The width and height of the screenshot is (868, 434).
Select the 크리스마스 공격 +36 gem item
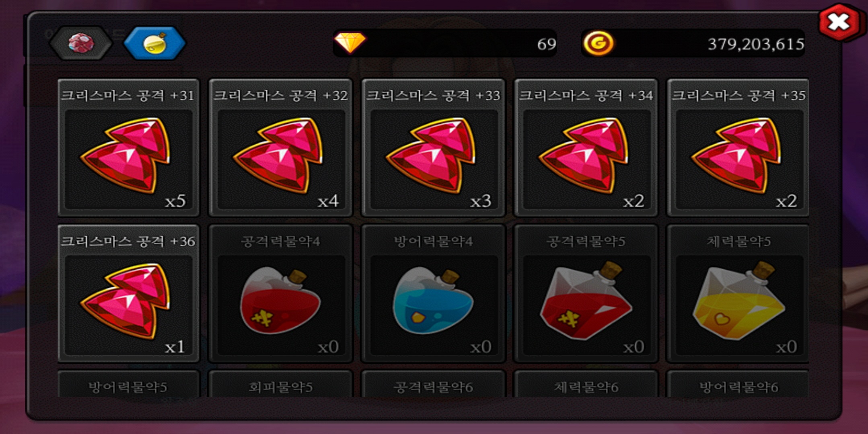click(128, 294)
